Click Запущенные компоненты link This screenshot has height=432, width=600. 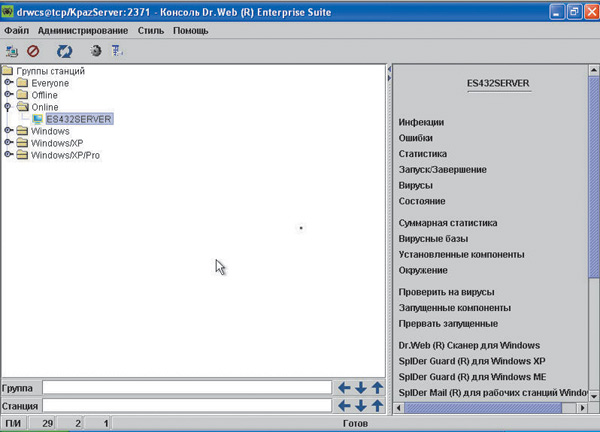coord(455,308)
